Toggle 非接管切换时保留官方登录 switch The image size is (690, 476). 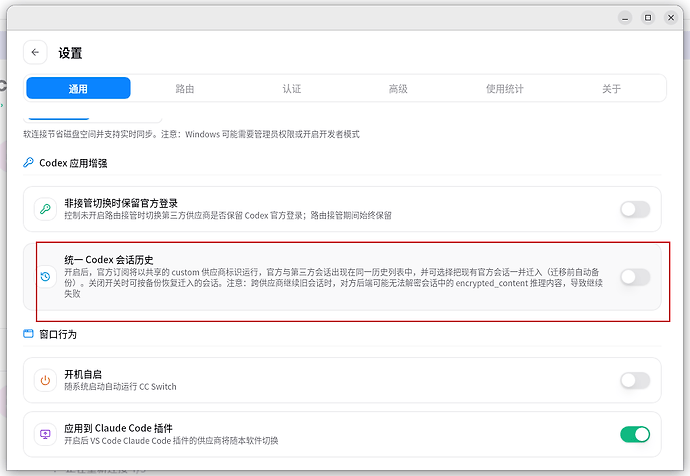635,209
